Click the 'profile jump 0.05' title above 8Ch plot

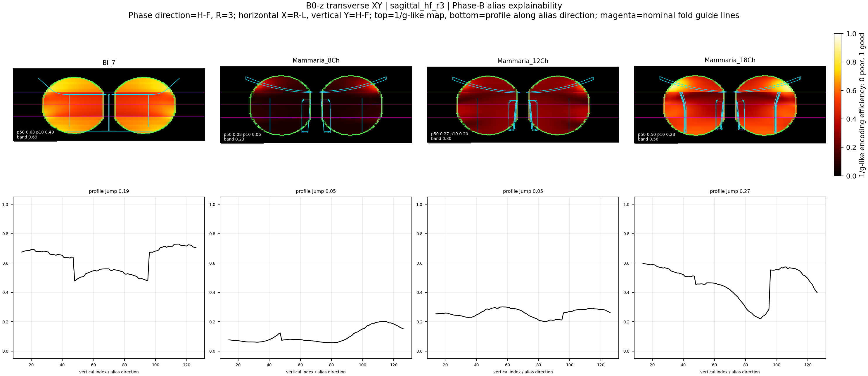[x=316, y=191]
